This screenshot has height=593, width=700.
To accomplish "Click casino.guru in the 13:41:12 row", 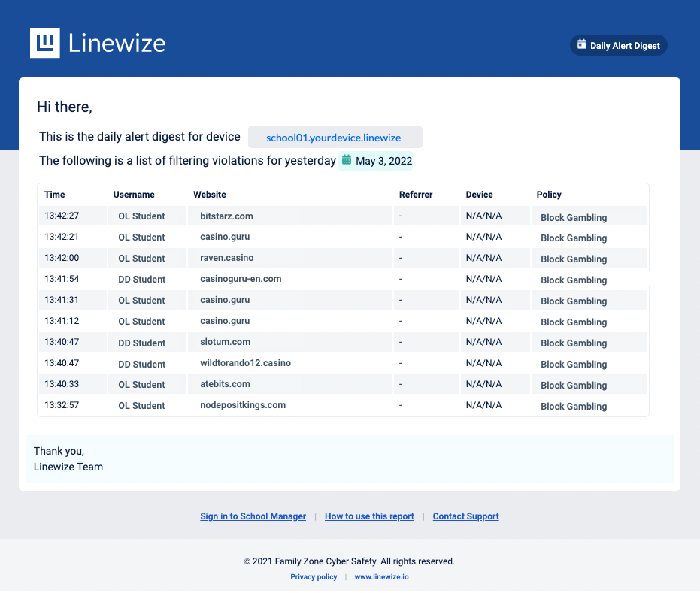I will pyautogui.click(x=225, y=321).
